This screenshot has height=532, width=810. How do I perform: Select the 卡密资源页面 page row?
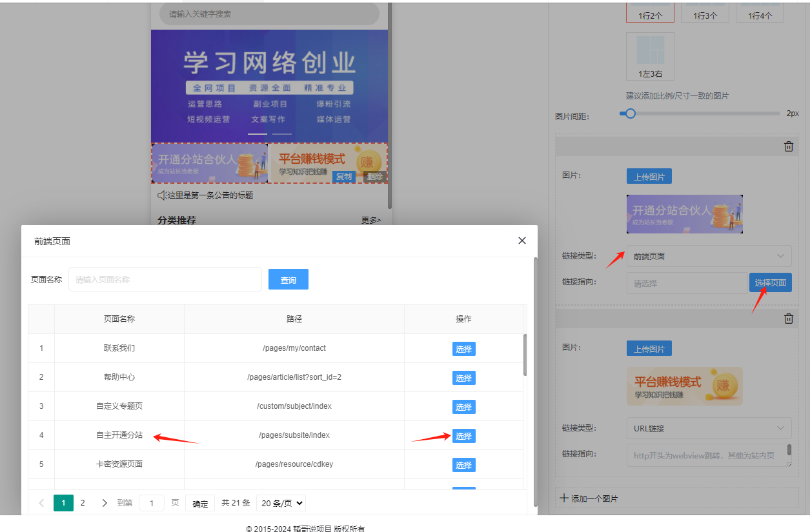point(463,465)
